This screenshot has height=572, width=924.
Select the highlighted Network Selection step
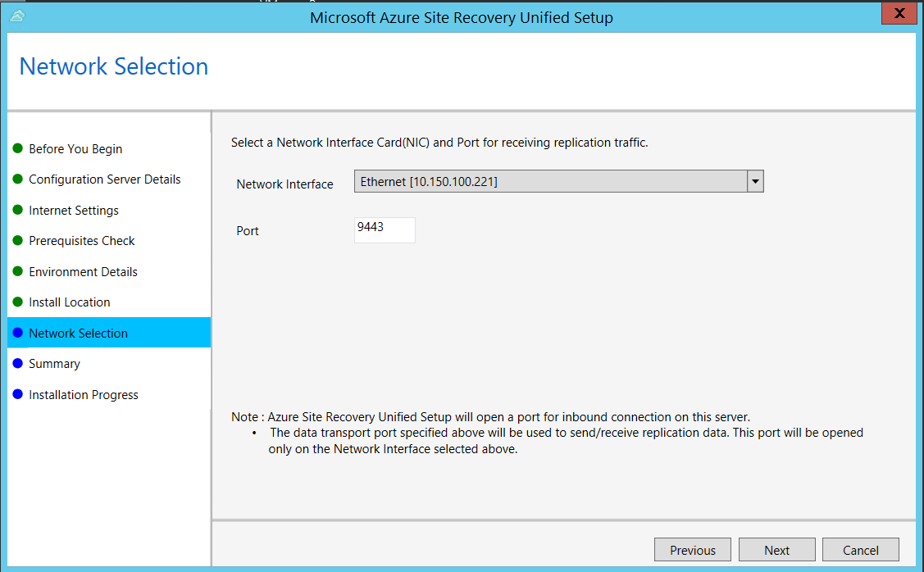click(x=109, y=333)
